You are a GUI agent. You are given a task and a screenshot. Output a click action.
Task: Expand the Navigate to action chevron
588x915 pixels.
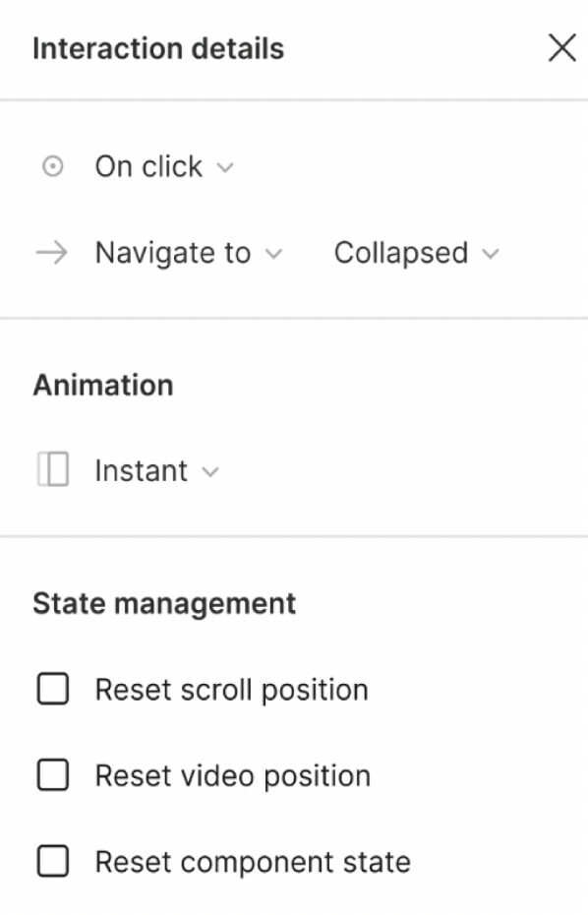tap(273, 254)
